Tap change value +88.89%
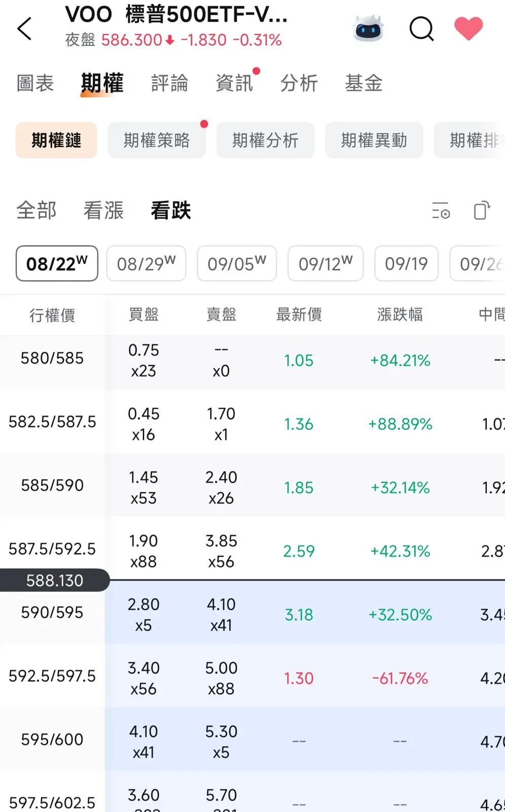Image resolution: width=505 pixels, height=812 pixels. 400,424
